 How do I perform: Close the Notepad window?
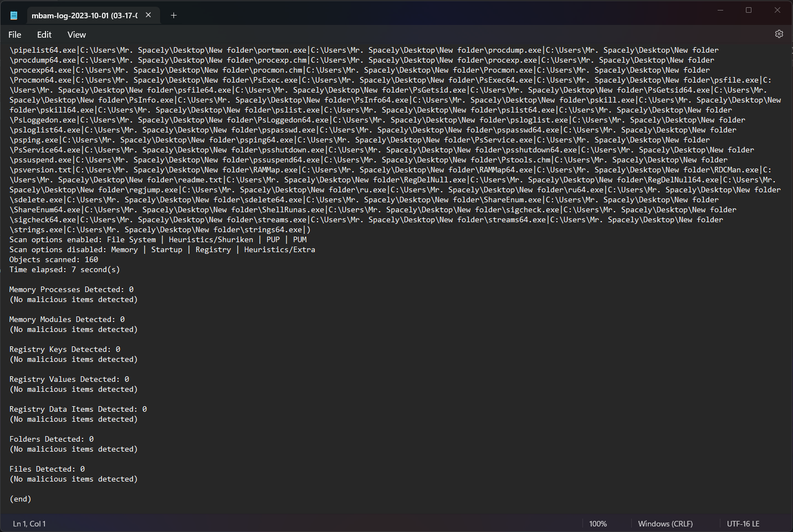777,10
